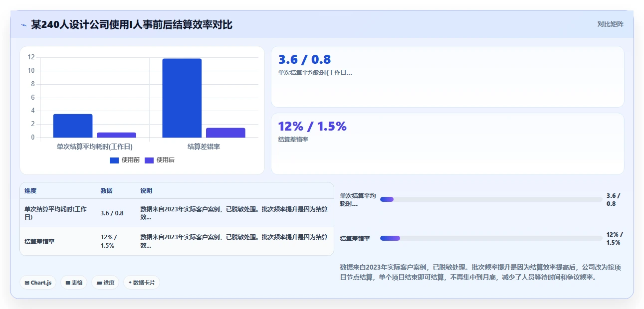Click the 单次结算平均耗时 caption under 3.6 / 0.8

coord(315,73)
